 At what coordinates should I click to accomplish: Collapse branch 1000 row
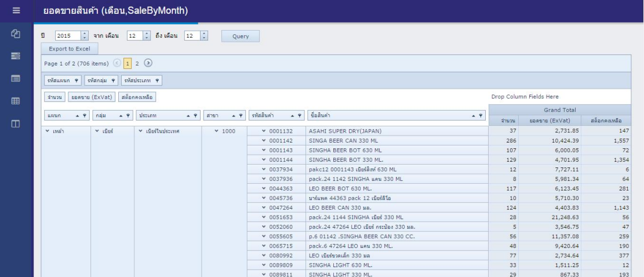[217, 131]
